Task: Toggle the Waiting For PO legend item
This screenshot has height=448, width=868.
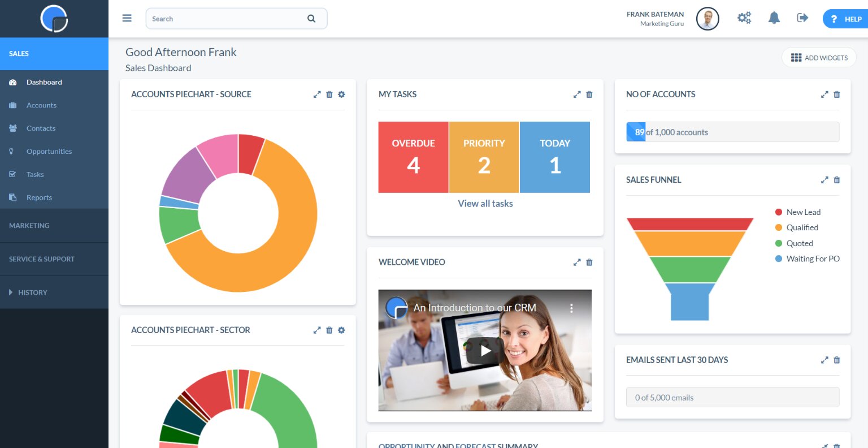Action: click(813, 259)
